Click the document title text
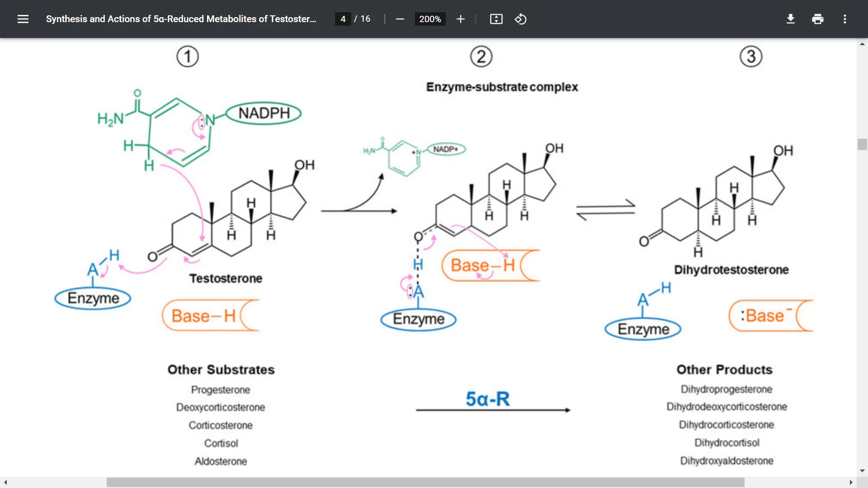The width and height of the screenshot is (868, 488). pos(181,19)
